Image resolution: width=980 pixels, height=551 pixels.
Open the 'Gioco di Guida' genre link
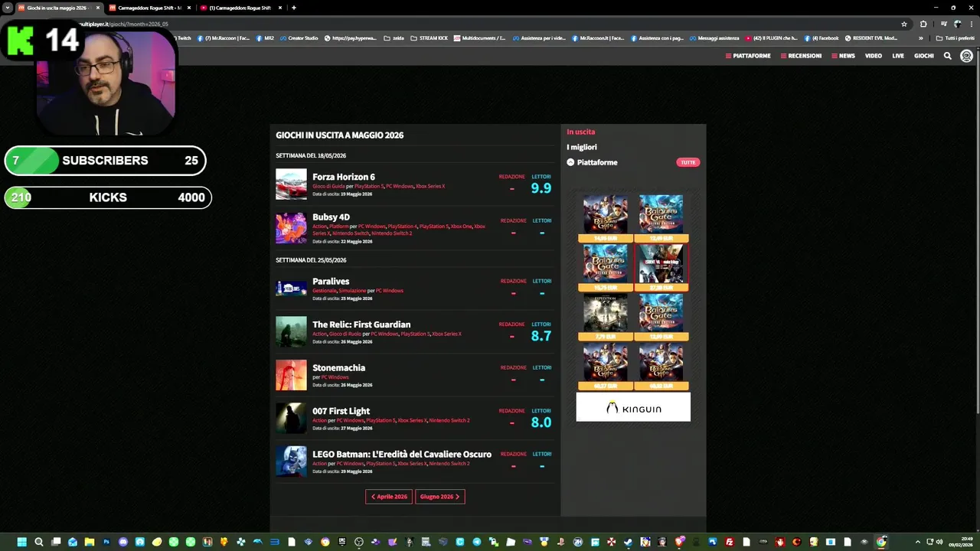pyautogui.click(x=328, y=186)
